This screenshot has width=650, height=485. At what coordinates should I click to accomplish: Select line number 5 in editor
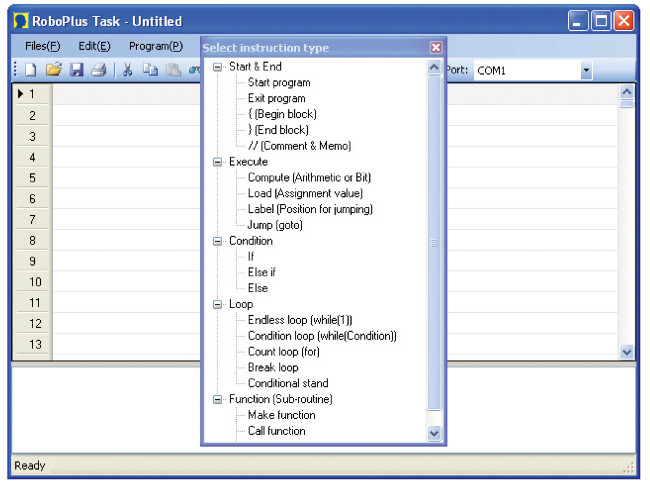tap(32, 178)
